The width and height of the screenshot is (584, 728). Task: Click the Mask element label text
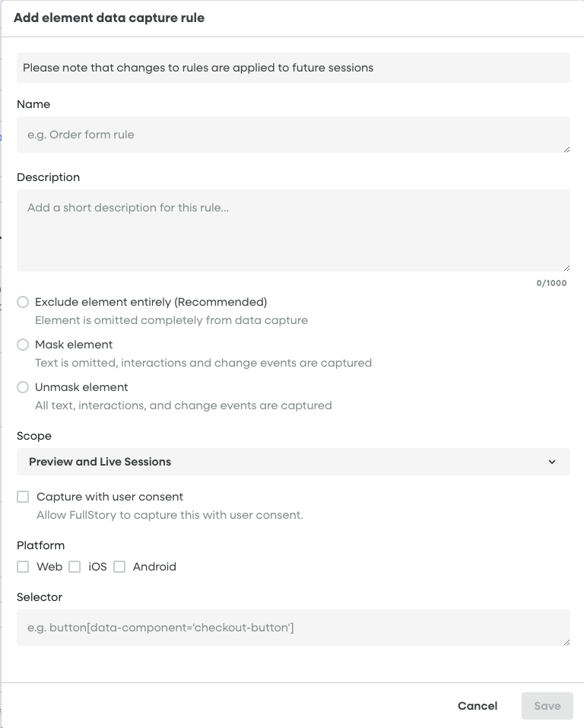(x=74, y=345)
